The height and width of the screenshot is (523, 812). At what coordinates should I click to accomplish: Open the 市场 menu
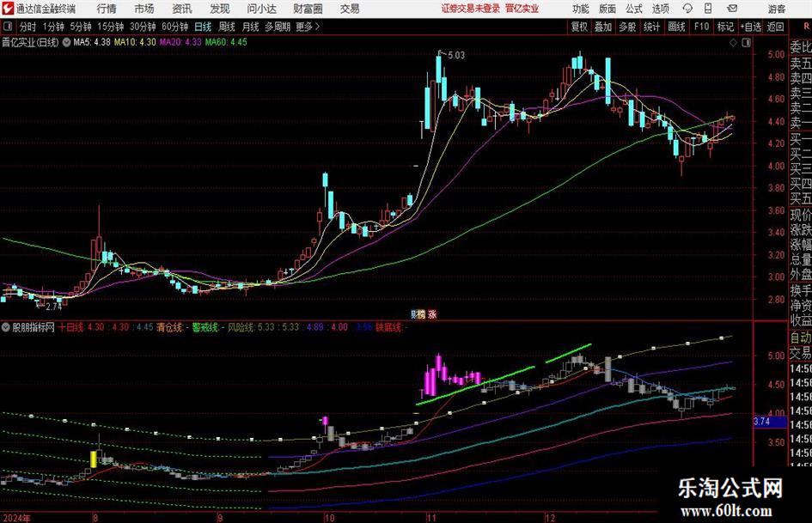(144, 9)
